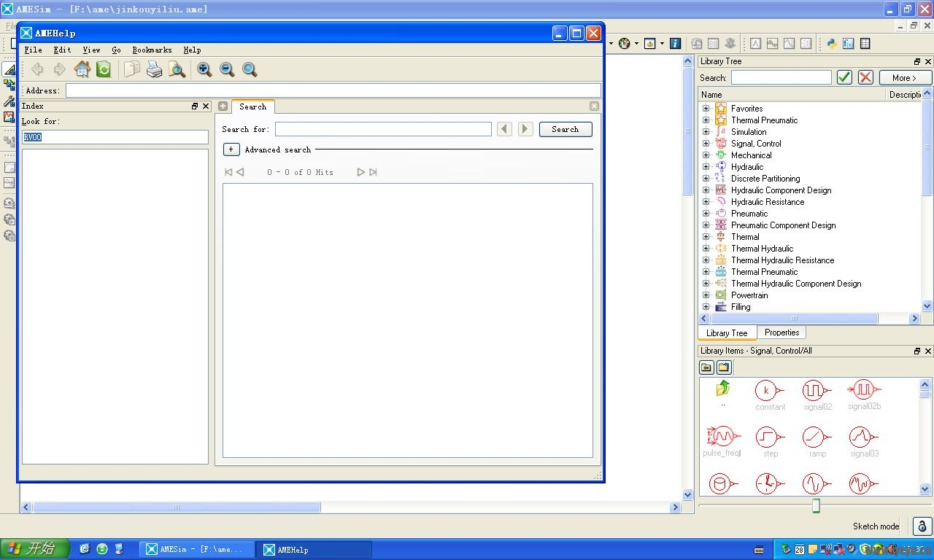Click the Copy pages icon in AMEHelp
The image size is (934, 560).
[x=132, y=69]
